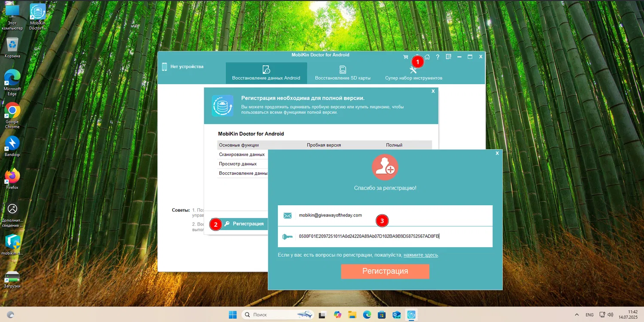Click the нажмите здесь link
The width and height of the screenshot is (644, 322).
tap(420, 255)
